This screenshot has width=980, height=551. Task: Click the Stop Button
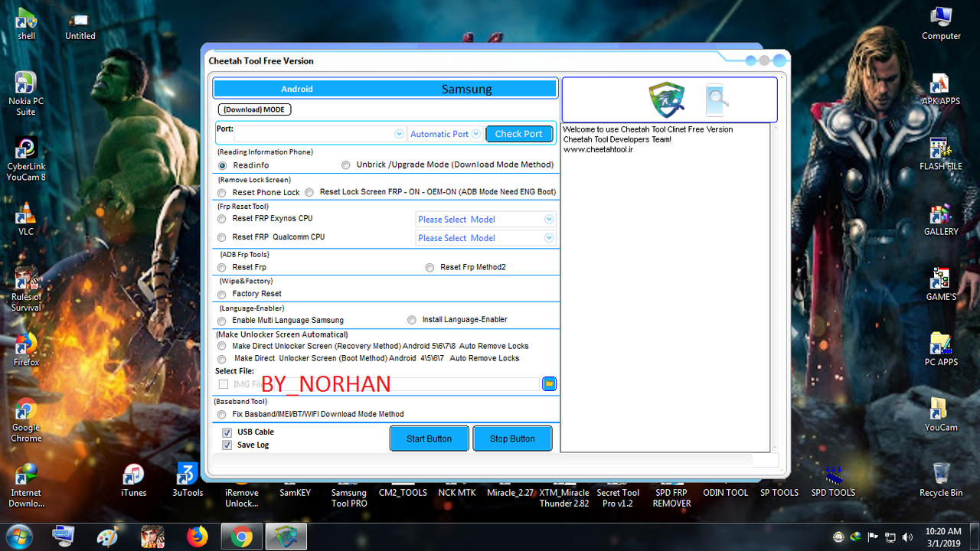coord(512,439)
